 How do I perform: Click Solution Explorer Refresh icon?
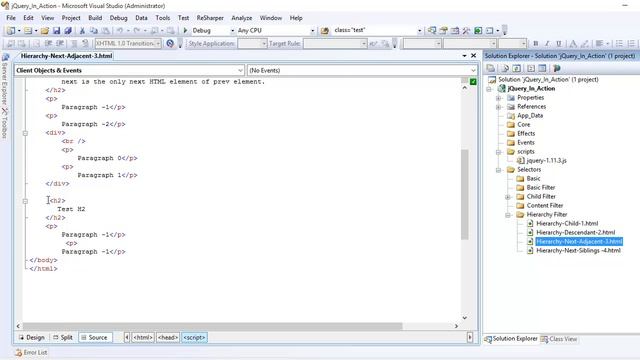516,68
